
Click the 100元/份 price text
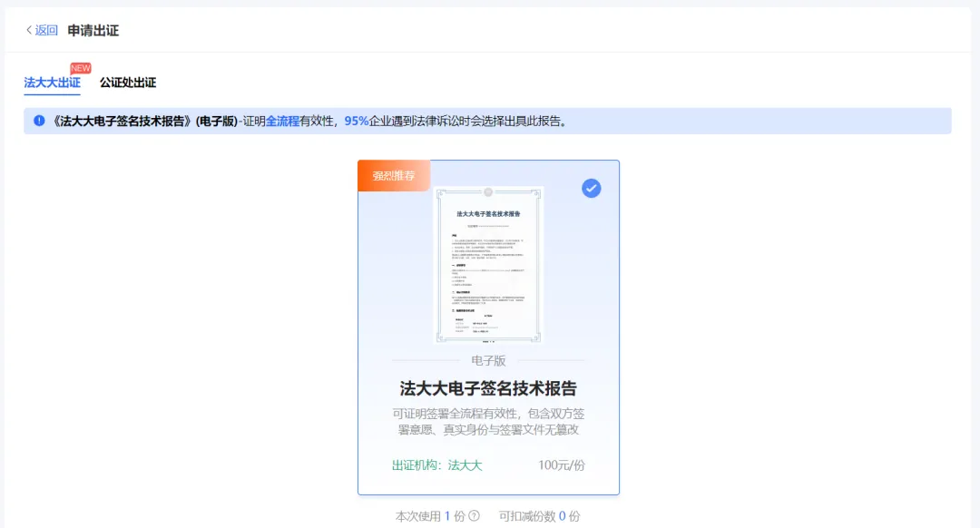coord(562,464)
